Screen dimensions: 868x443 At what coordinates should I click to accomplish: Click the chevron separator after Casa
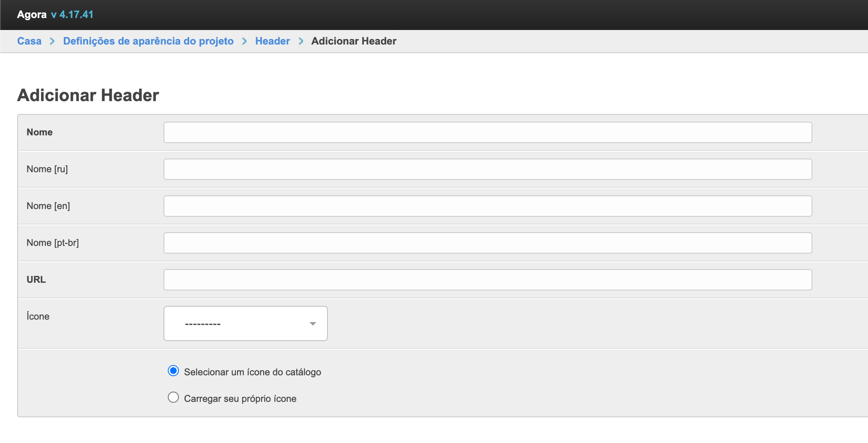click(x=52, y=41)
